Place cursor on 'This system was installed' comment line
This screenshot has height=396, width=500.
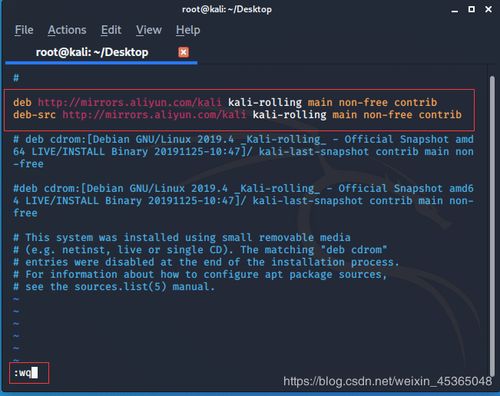coord(182,237)
